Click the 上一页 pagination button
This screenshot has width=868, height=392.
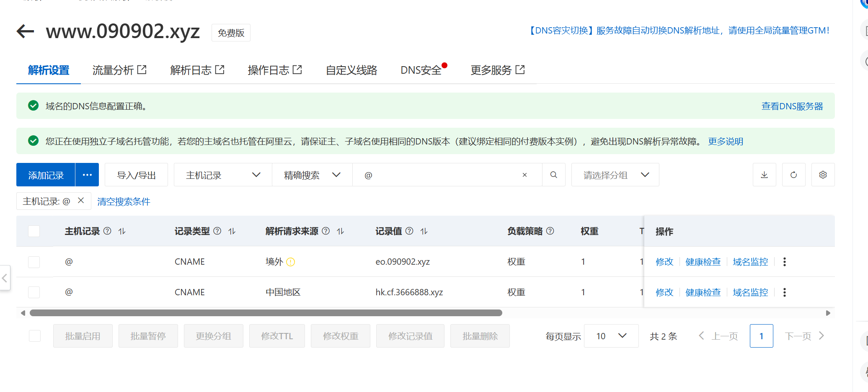pyautogui.click(x=718, y=336)
